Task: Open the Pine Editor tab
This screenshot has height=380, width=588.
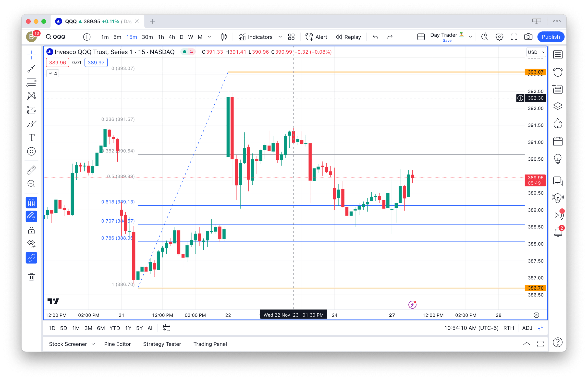Action: (x=117, y=344)
